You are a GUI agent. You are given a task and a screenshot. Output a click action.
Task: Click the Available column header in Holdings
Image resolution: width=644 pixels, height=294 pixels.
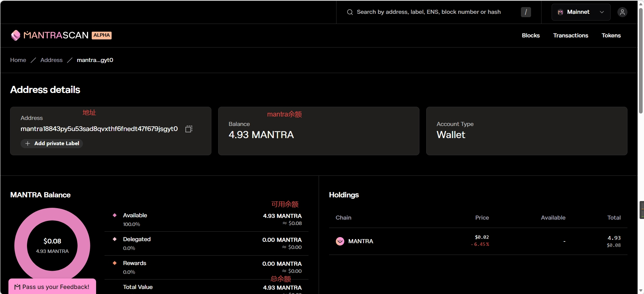click(553, 218)
